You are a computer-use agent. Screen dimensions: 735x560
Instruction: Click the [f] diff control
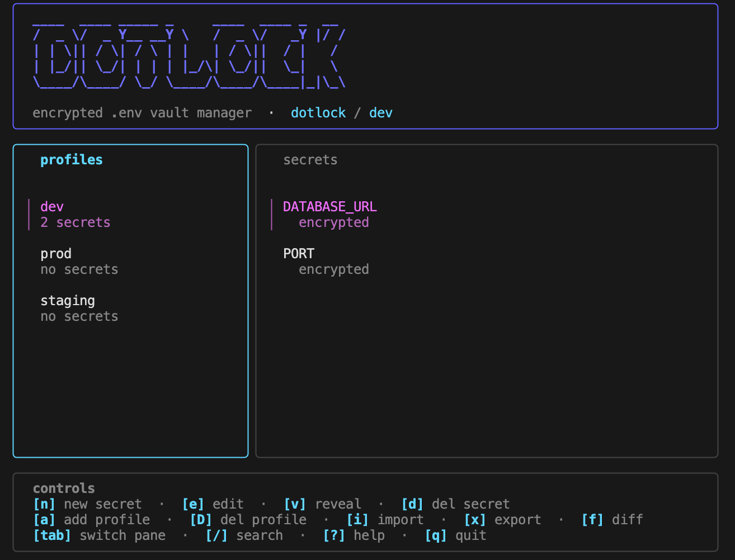click(x=613, y=520)
